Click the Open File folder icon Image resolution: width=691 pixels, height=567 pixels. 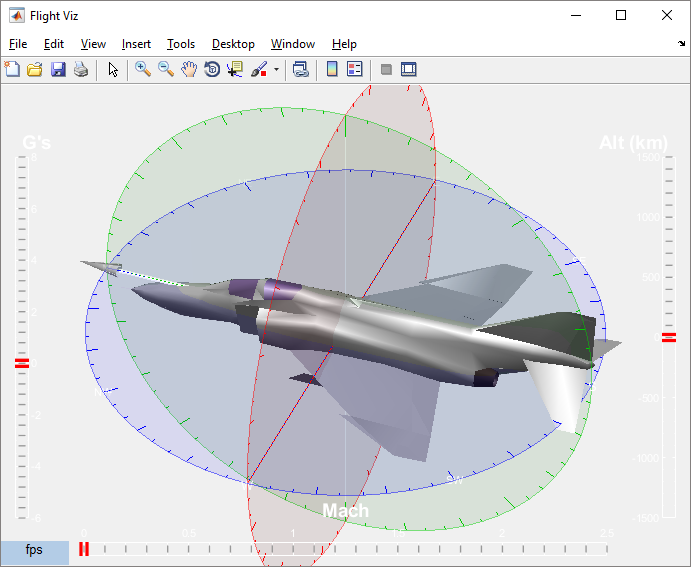pos(35,69)
